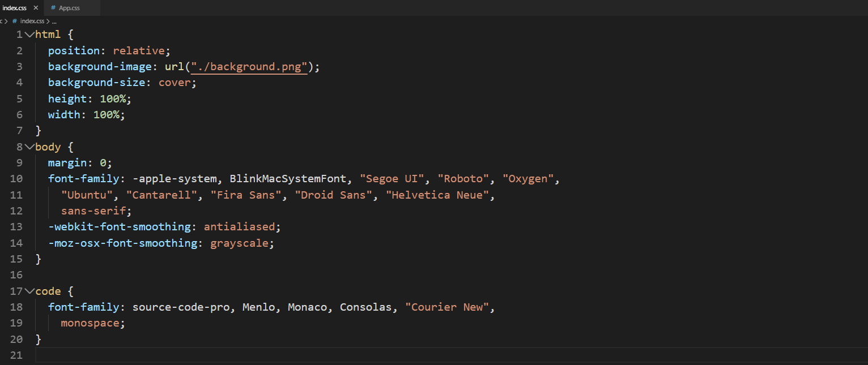Open the index.css breadcrumb item
The width and height of the screenshot is (868, 365).
(32, 21)
